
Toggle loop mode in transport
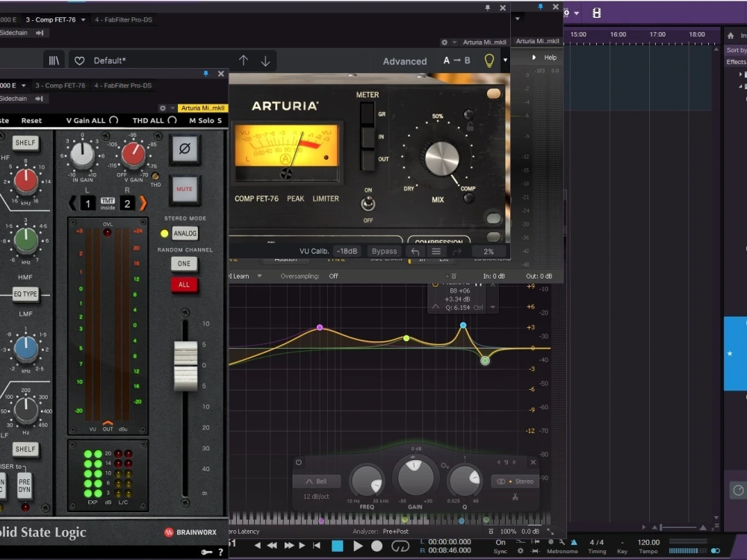(x=400, y=547)
